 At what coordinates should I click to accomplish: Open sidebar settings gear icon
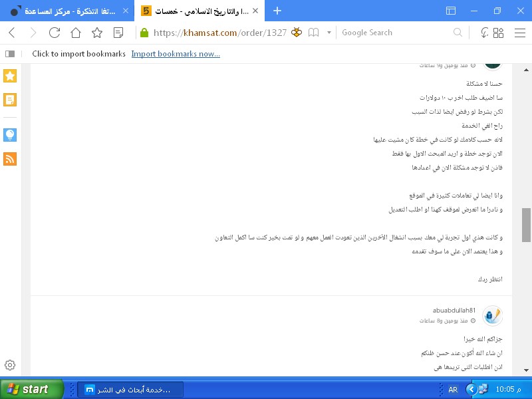pos(10,365)
